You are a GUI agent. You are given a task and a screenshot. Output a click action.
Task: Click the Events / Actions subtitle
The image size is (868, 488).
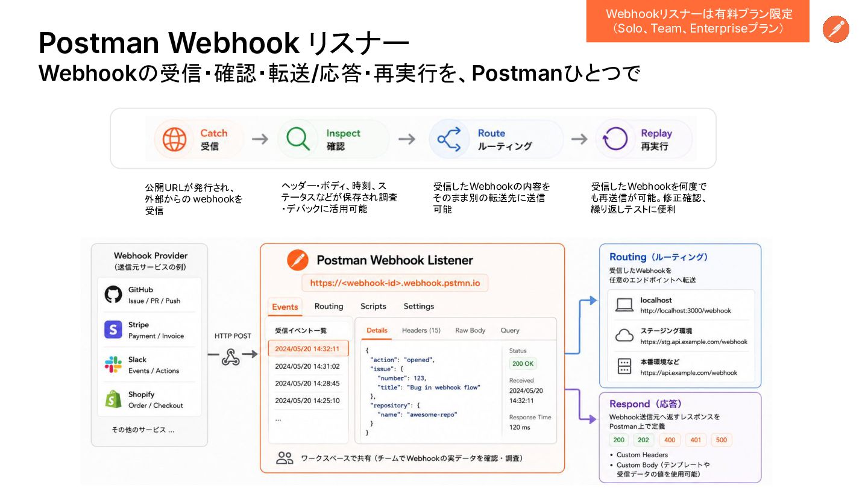click(x=154, y=371)
